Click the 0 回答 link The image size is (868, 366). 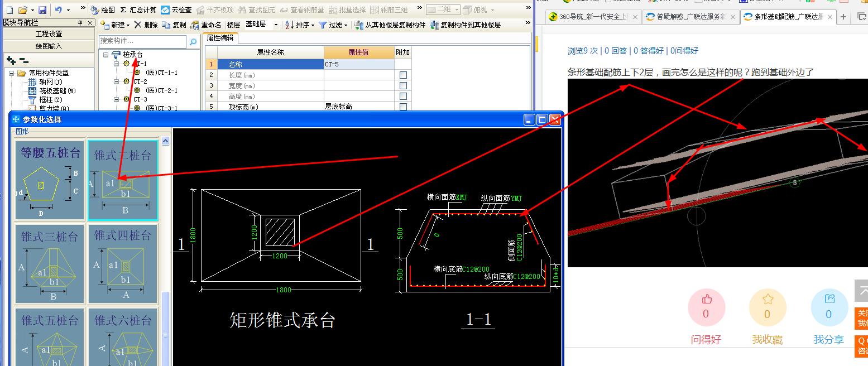616,51
